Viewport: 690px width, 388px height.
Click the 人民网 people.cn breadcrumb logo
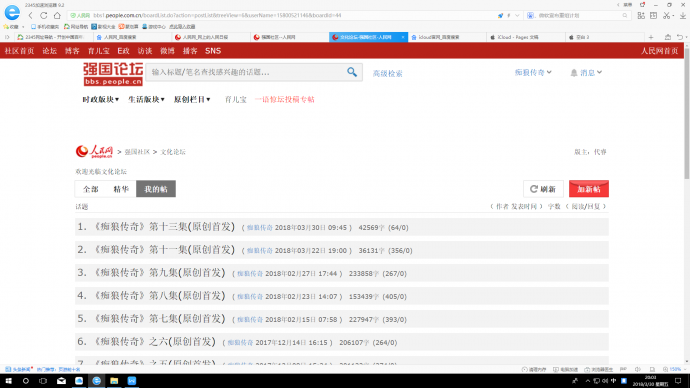click(x=94, y=151)
